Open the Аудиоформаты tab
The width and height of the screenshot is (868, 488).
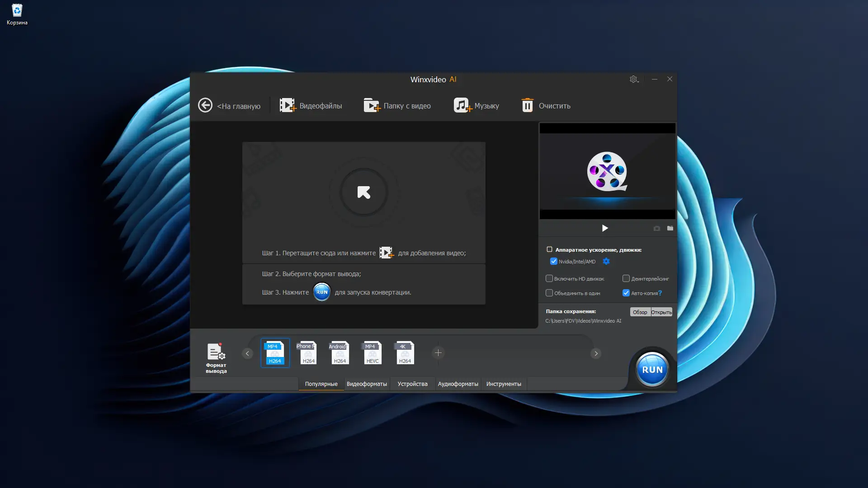(458, 384)
